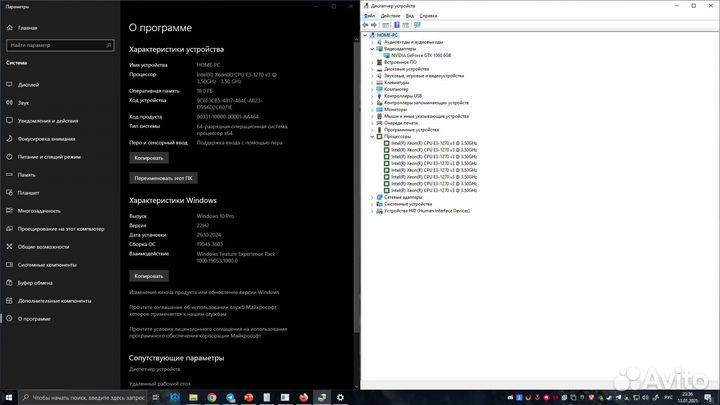Image resolution: width=720 pixels, height=405 pixels.
Task: Open the Settings gear on the taskbar
Action: click(340, 397)
